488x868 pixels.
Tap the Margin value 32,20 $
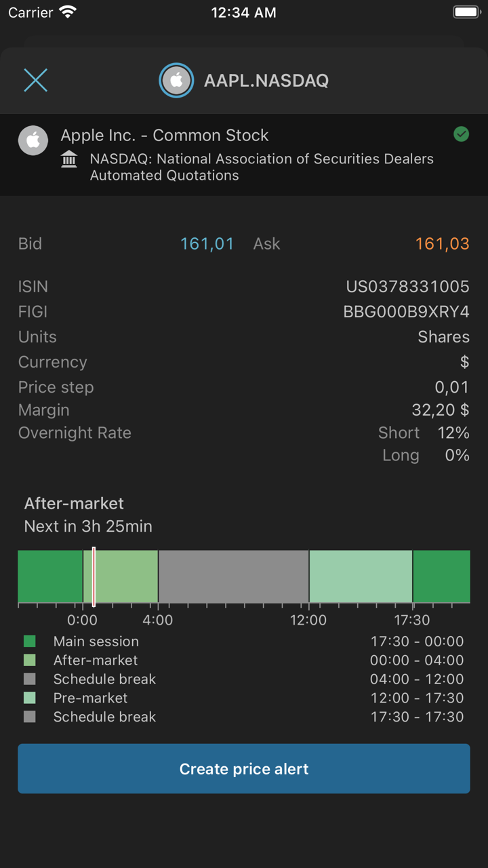pos(441,410)
